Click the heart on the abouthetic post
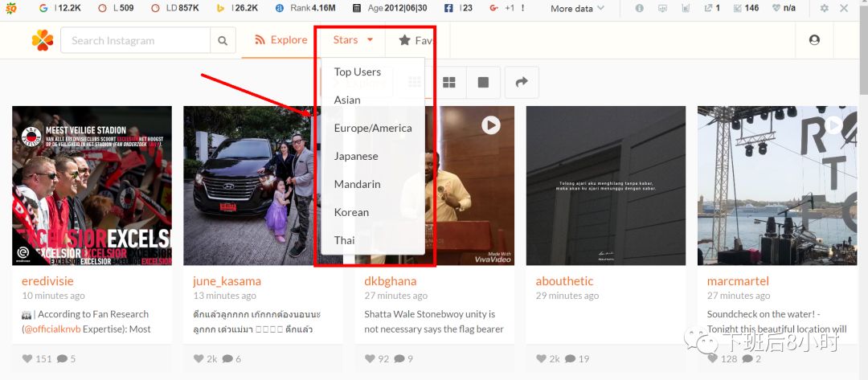This screenshot has height=380, width=868. tap(542, 358)
